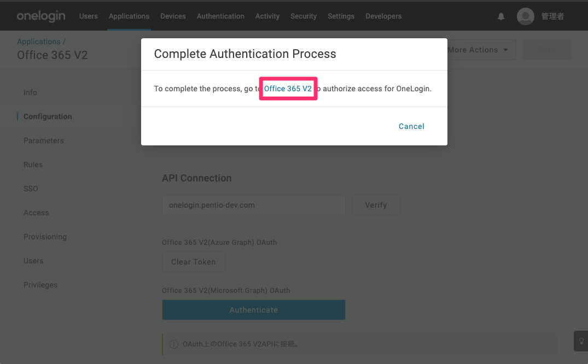Screen dimensions: 588x364
Task: Open the Security menu
Action: tap(304, 16)
